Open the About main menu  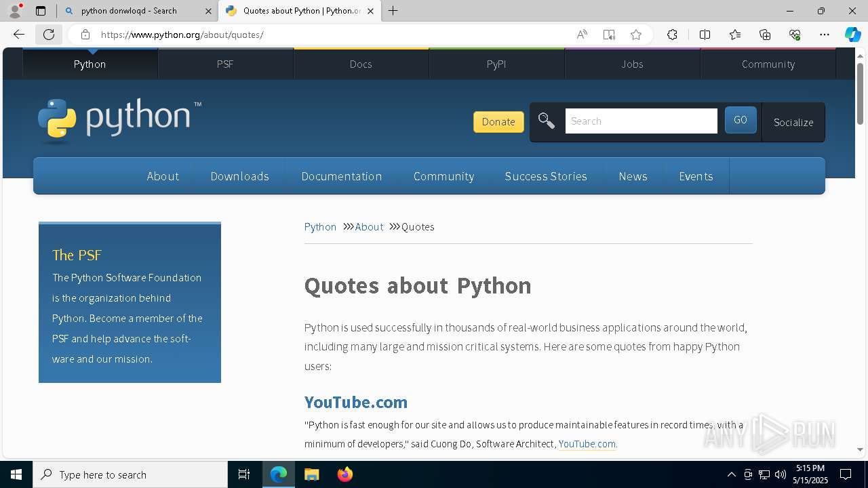pos(163,176)
